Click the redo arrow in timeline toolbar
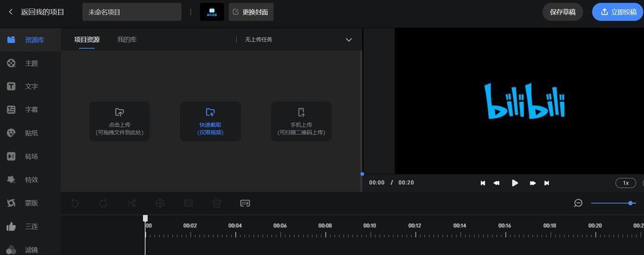644x255 pixels. pyautogui.click(x=103, y=203)
